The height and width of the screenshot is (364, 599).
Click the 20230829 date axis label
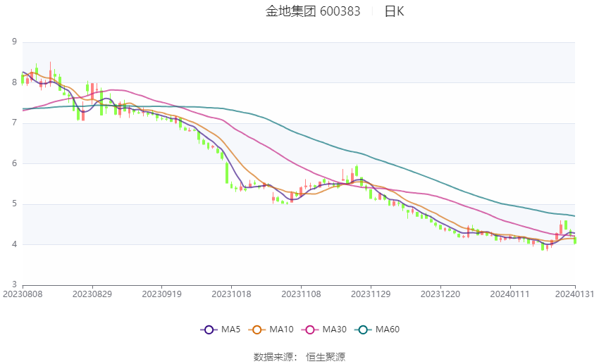tap(92, 294)
